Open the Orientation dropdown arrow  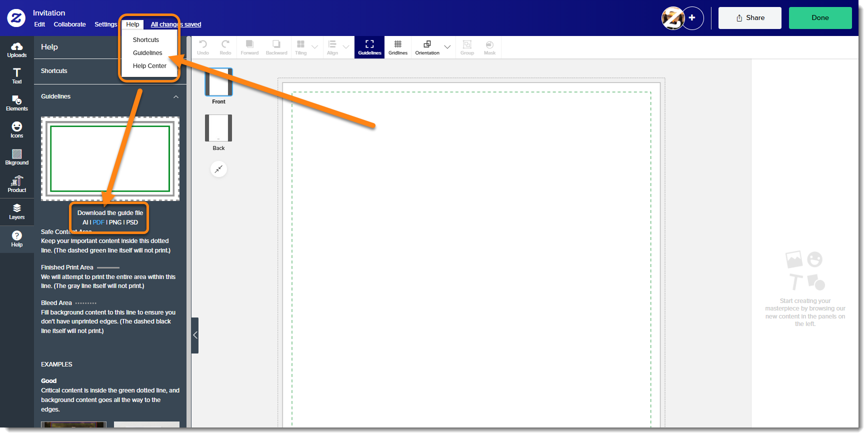tap(447, 47)
